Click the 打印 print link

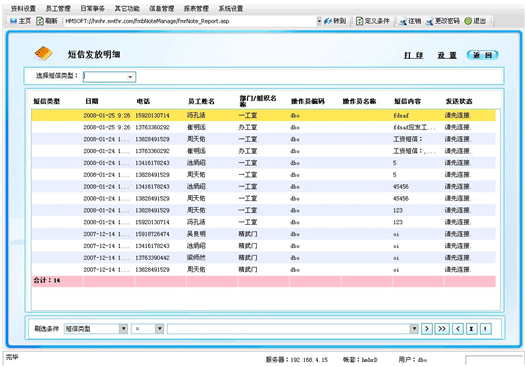tap(414, 55)
